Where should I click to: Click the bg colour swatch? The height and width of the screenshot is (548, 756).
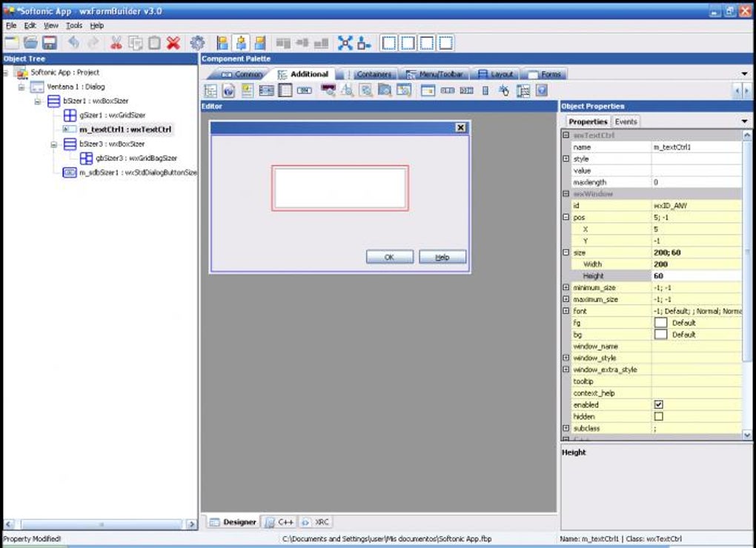pyautogui.click(x=660, y=335)
